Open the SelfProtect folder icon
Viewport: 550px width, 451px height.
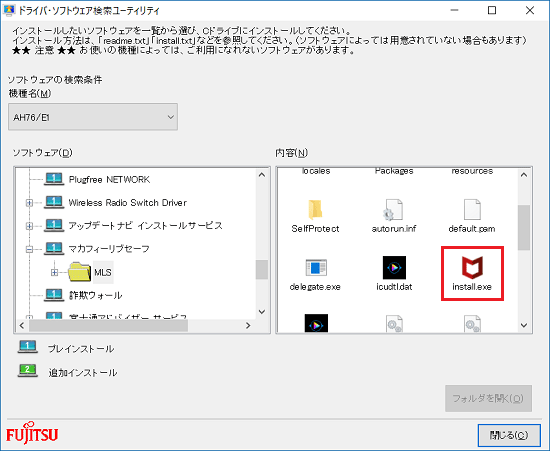(315, 209)
